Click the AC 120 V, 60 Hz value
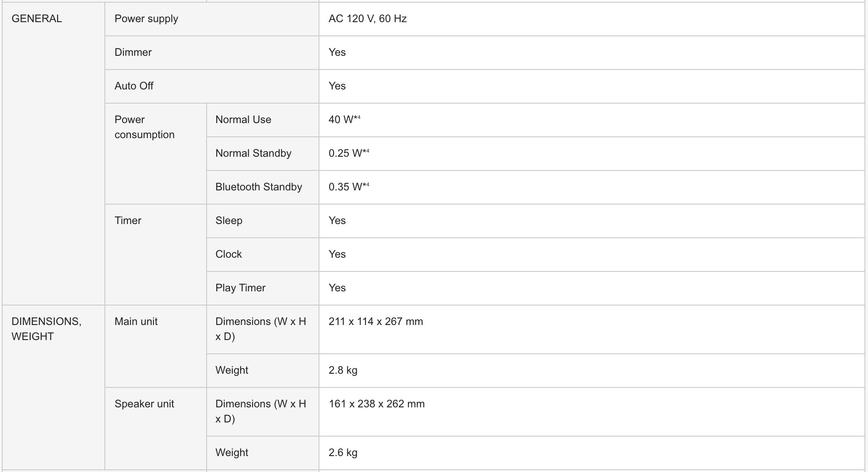868x472 pixels. coord(368,19)
